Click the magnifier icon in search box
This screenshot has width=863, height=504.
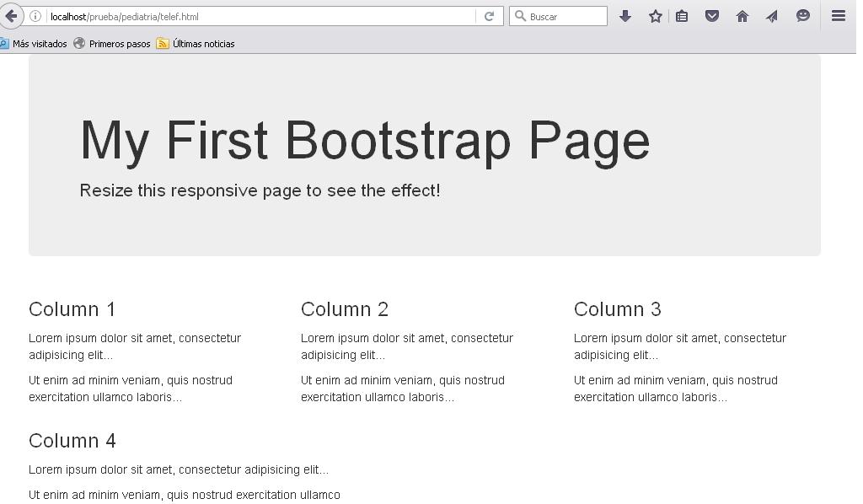tap(519, 16)
